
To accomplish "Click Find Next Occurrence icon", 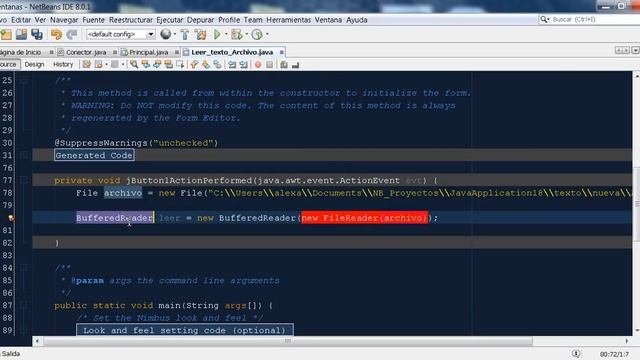I will (157, 64).
